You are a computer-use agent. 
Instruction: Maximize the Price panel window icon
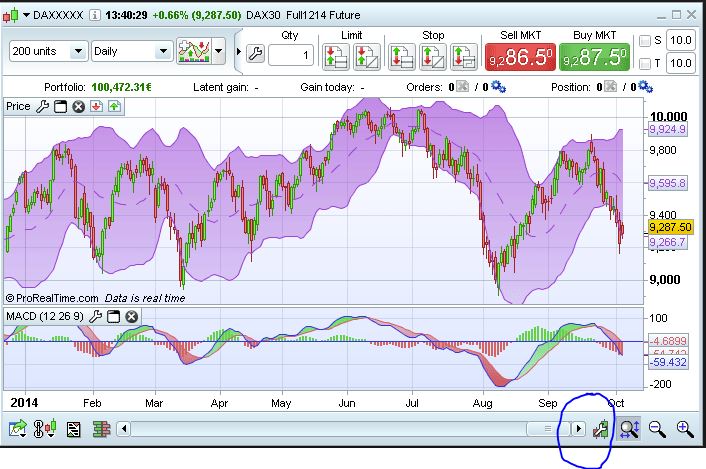pos(60,107)
